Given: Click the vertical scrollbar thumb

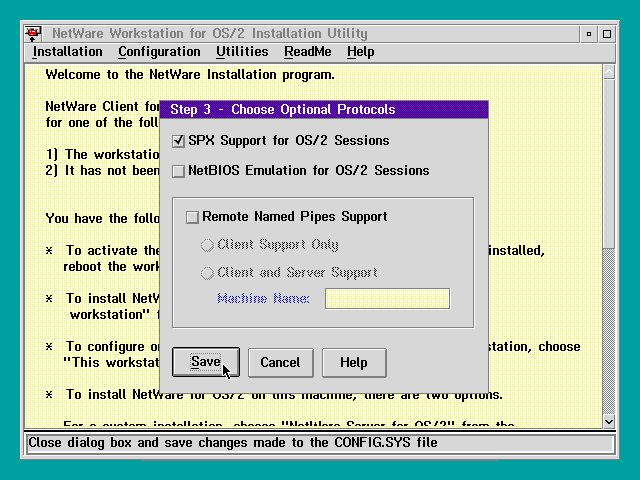Looking at the screenshot, I should click(x=609, y=164).
